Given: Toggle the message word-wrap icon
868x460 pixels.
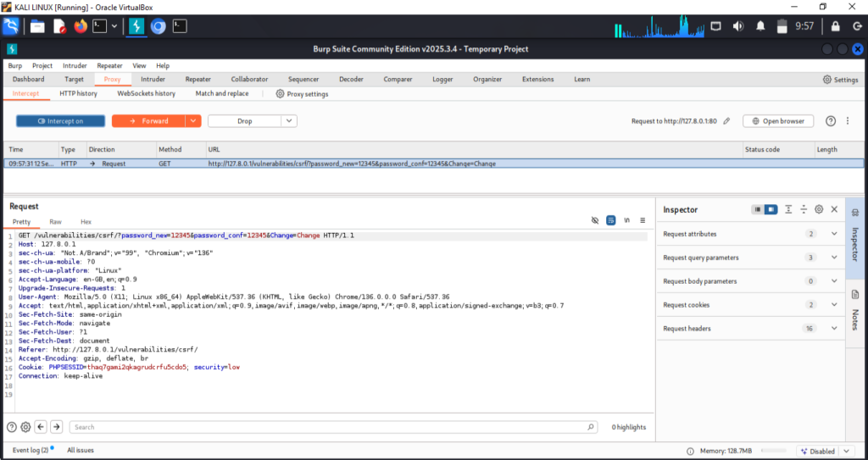Looking at the screenshot, I should 611,220.
